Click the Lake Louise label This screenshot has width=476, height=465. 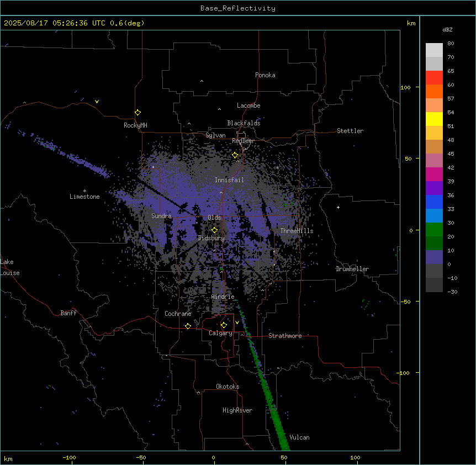click(x=10, y=267)
